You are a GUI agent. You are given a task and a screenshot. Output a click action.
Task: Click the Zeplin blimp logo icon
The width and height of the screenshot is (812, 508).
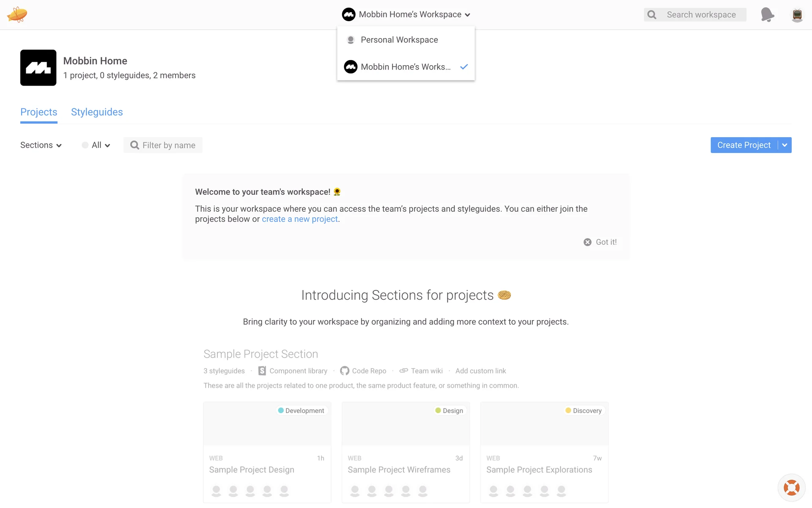coord(17,14)
